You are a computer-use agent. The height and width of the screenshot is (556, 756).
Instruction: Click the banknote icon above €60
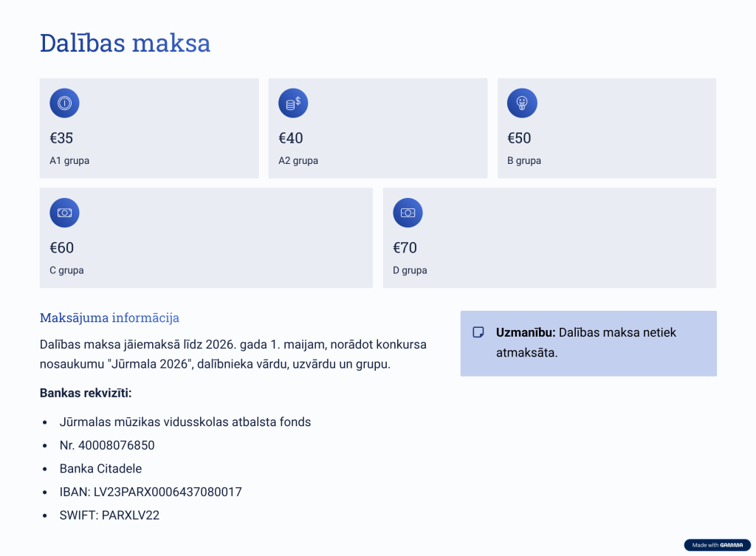click(x=64, y=213)
